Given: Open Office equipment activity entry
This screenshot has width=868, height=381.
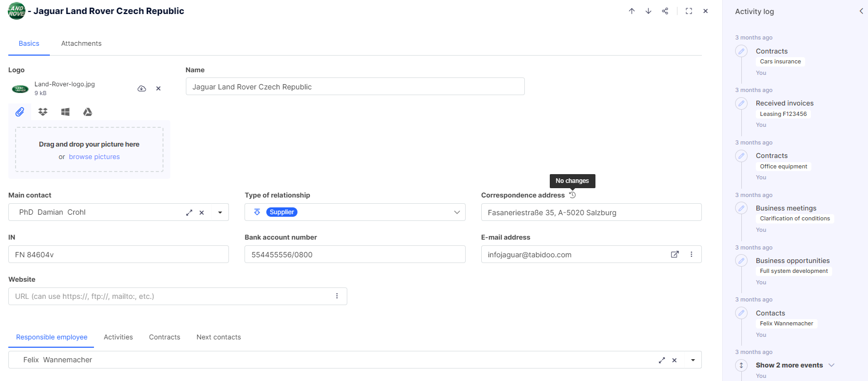Looking at the screenshot, I should tap(783, 166).
